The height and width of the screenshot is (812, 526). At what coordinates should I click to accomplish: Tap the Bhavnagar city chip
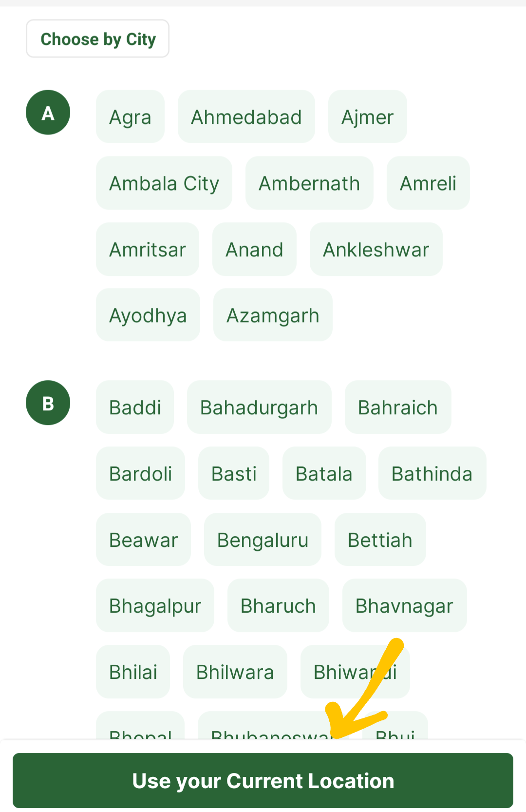point(404,606)
